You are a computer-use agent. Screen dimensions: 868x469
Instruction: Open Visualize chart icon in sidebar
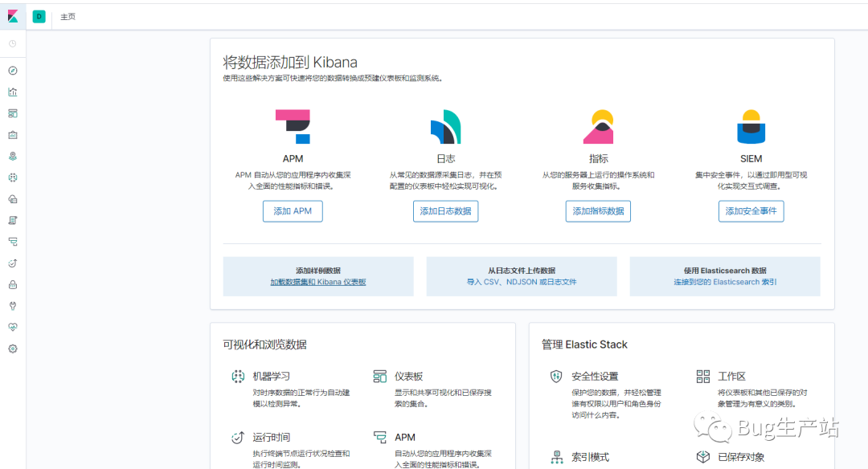13,92
